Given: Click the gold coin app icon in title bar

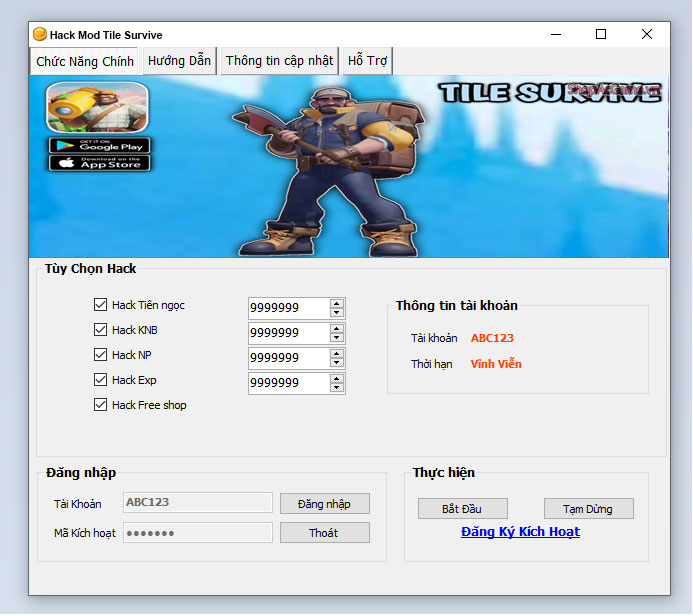Looking at the screenshot, I should pyautogui.click(x=40, y=34).
